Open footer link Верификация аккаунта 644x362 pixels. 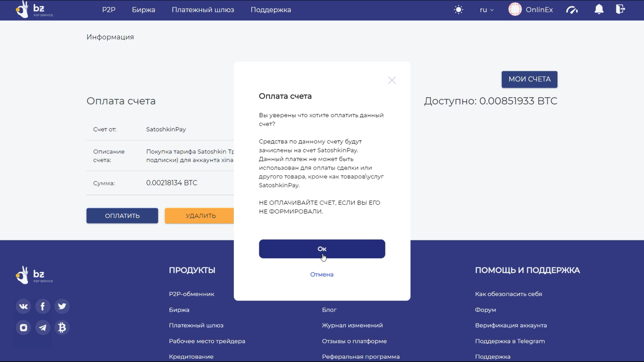click(511, 325)
